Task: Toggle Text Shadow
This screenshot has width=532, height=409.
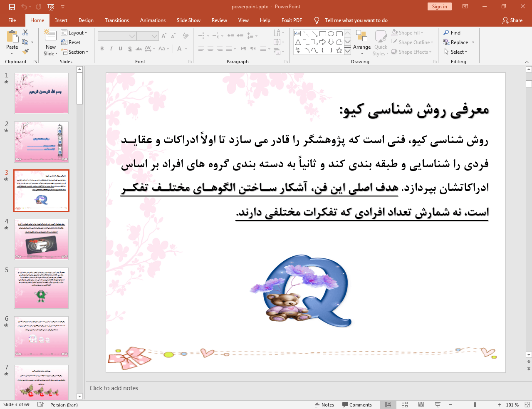Action: (130, 49)
